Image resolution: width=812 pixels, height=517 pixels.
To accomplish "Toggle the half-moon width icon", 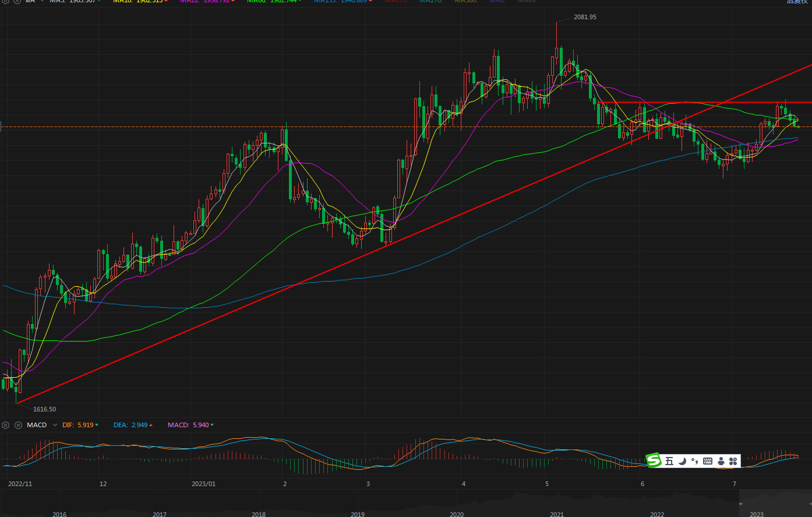I will (682, 461).
